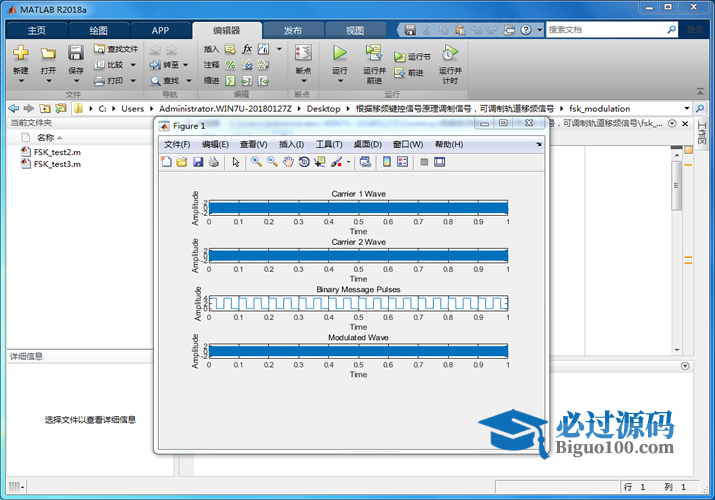
Task: Click the increase indent icon
Action: (247, 81)
